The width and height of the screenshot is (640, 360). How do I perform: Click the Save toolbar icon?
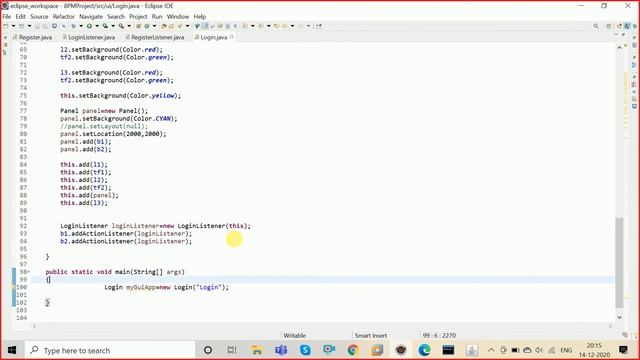click(37, 26)
